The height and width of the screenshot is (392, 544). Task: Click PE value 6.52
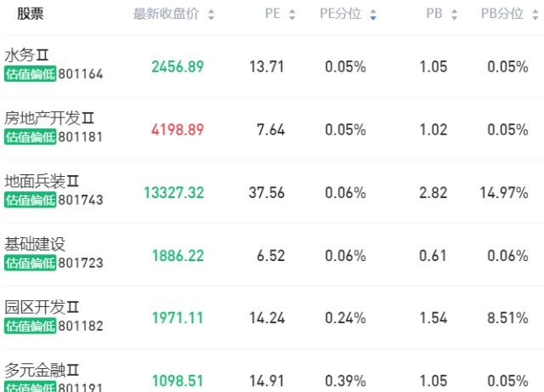click(270, 256)
